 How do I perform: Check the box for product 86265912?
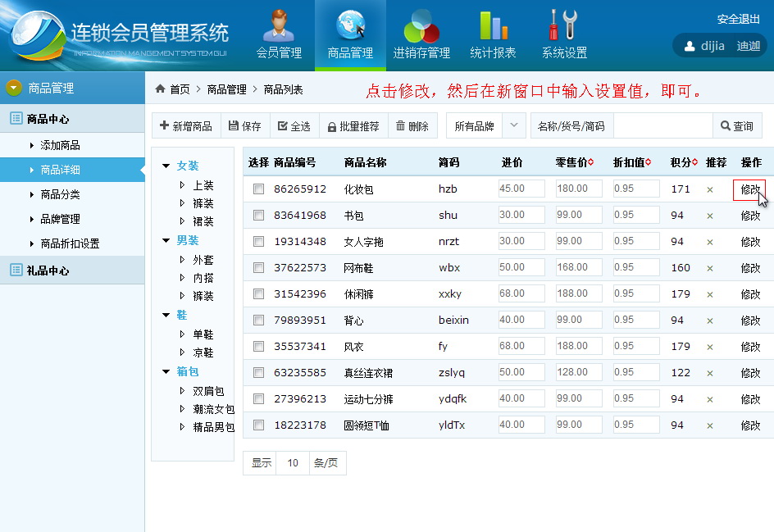(x=258, y=189)
